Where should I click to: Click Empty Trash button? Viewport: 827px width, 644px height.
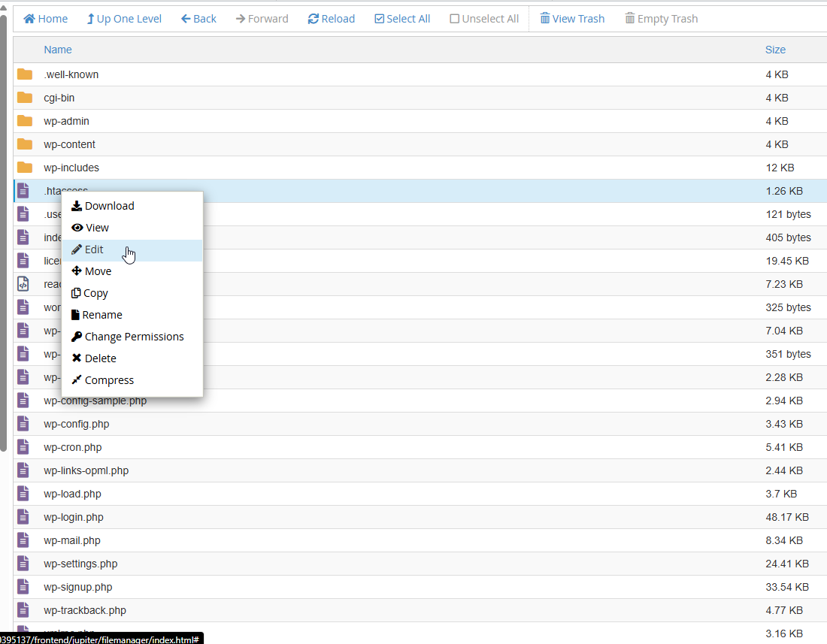pyautogui.click(x=662, y=19)
